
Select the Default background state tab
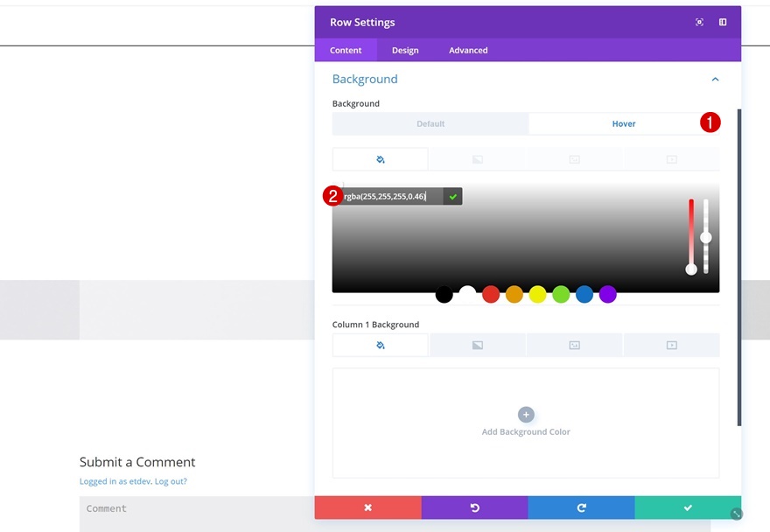[x=430, y=123]
